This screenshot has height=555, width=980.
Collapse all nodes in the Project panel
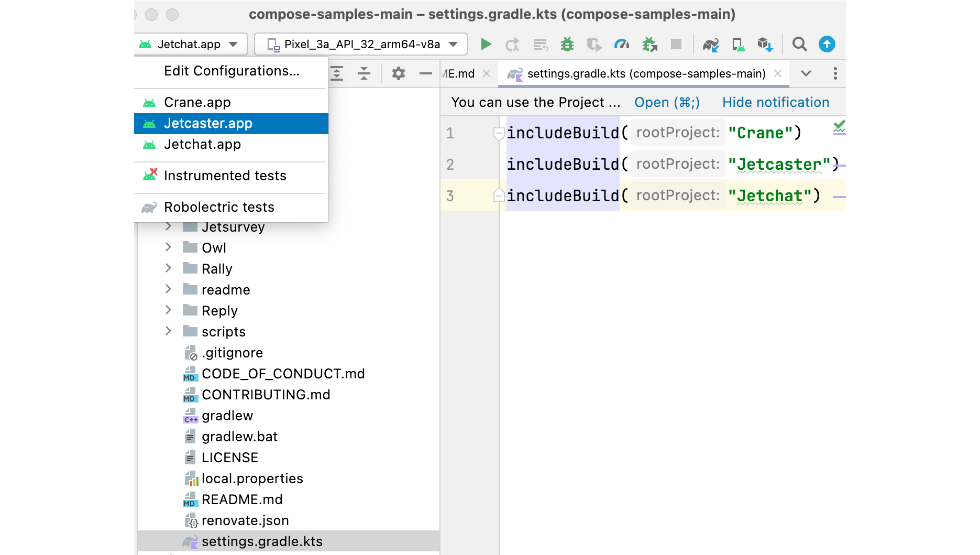click(x=364, y=73)
